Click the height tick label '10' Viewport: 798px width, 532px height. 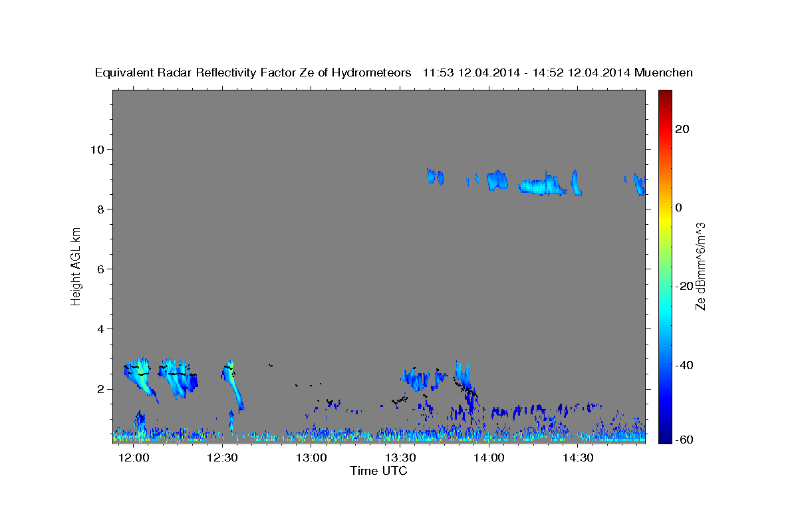[x=98, y=149]
